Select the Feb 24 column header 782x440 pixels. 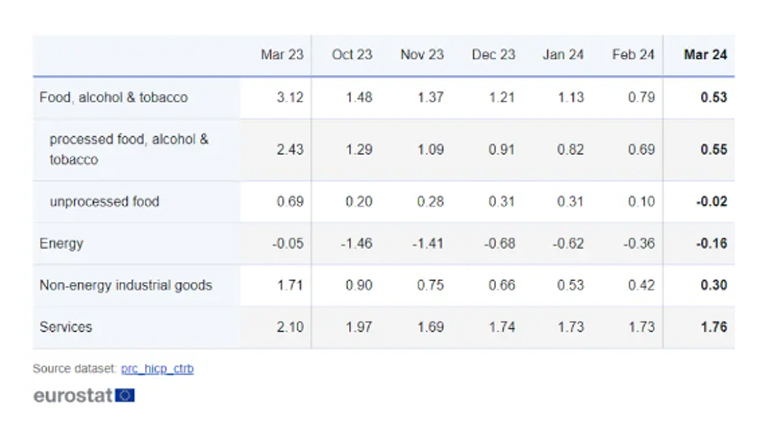[x=633, y=55]
